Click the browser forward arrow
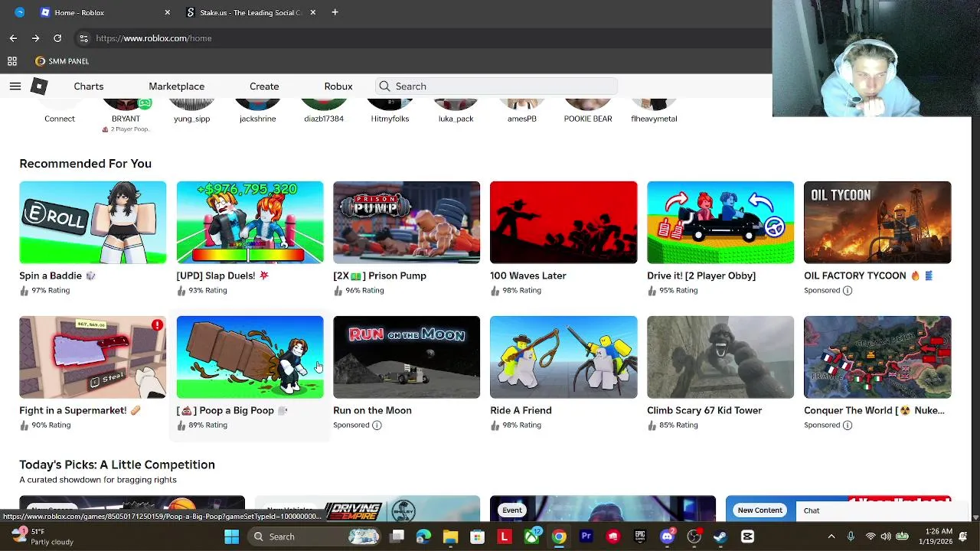 (35, 38)
